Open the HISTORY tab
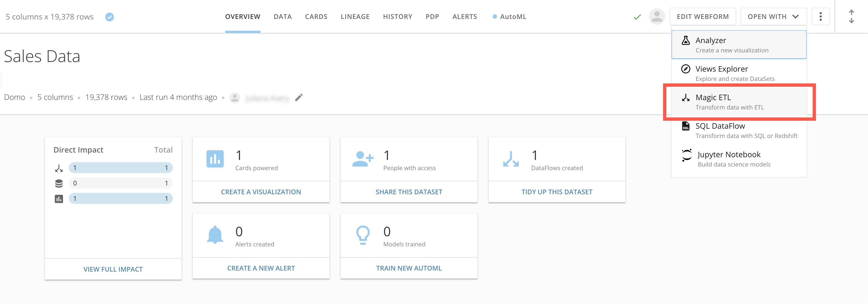The image size is (868, 304). pos(397,16)
